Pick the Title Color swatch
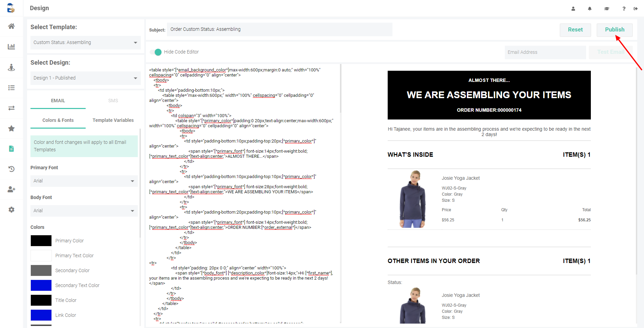644x328 pixels. coord(41,300)
